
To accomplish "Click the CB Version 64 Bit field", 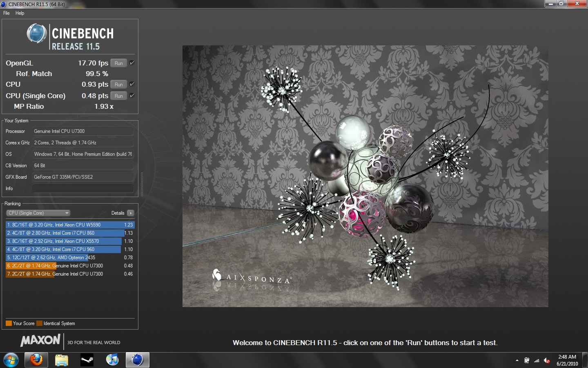I will [83, 166].
